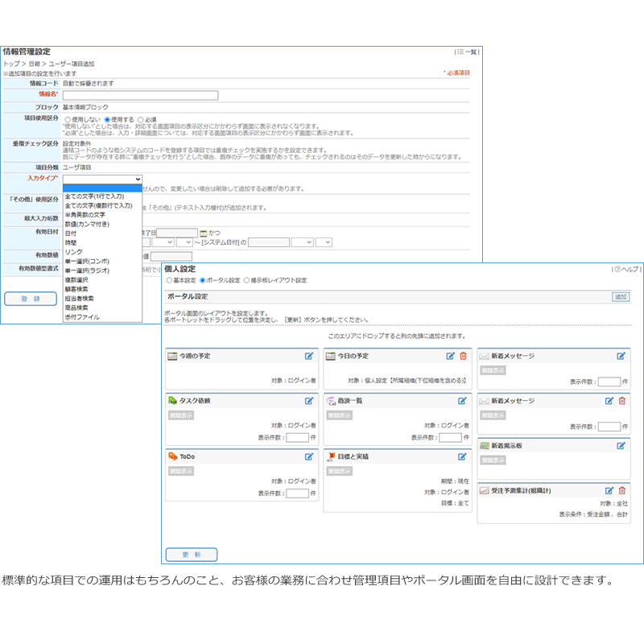Edit the ToDo portlet
This screenshot has width=644, height=644.
click(x=309, y=456)
